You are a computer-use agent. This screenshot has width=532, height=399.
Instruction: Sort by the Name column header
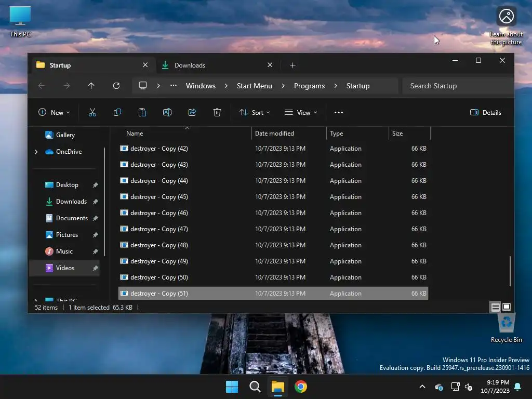pos(185,134)
